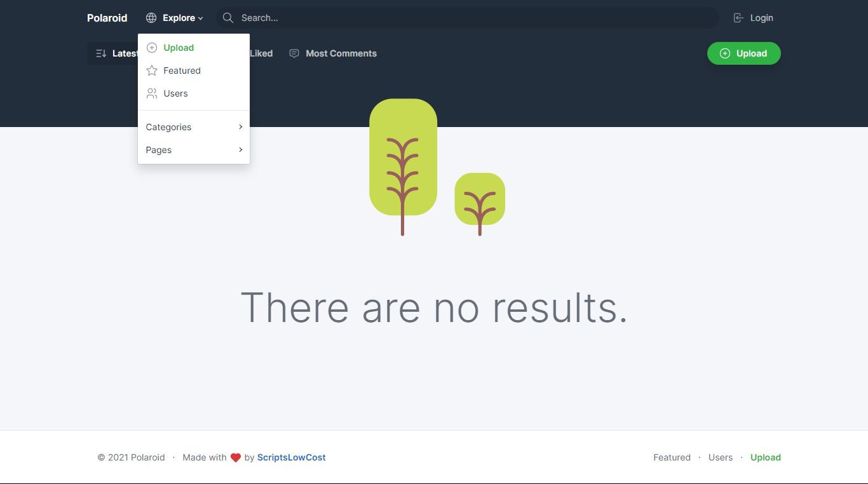868x484 pixels.
Task: Click the comment bubble icon by Most Comments
Action: coord(294,53)
